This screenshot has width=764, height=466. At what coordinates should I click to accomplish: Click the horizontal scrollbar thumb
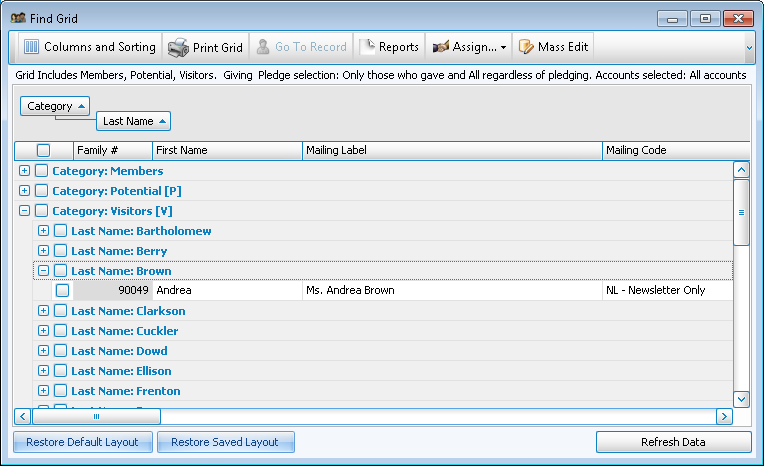click(x=96, y=416)
